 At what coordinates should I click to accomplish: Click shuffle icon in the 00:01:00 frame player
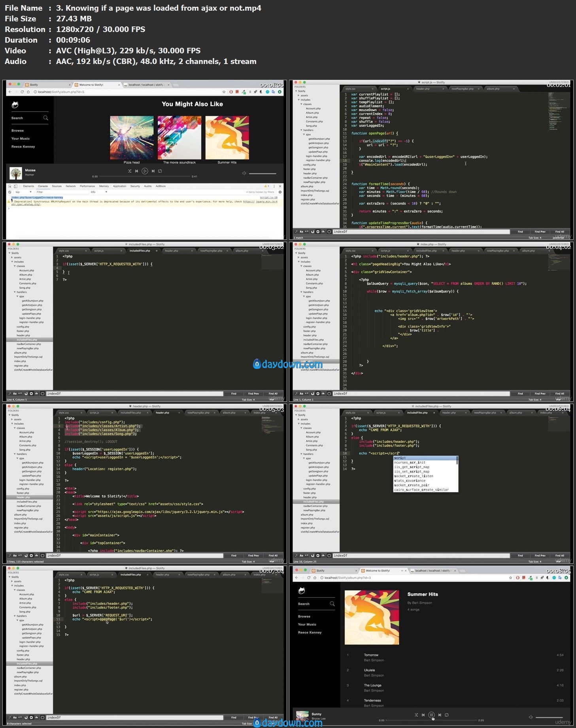coord(129,171)
